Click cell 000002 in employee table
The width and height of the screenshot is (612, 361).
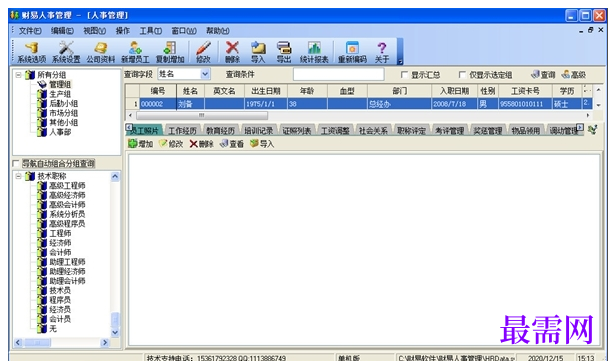point(158,104)
